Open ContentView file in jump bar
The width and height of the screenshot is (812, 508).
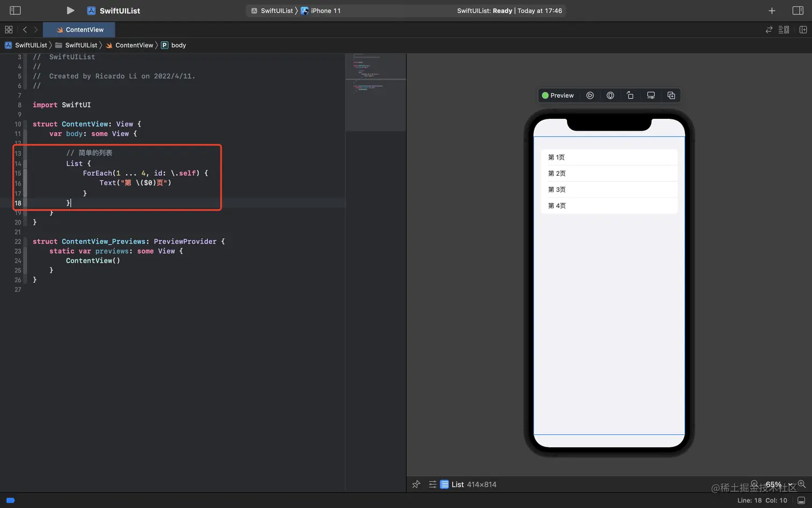coord(129,45)
